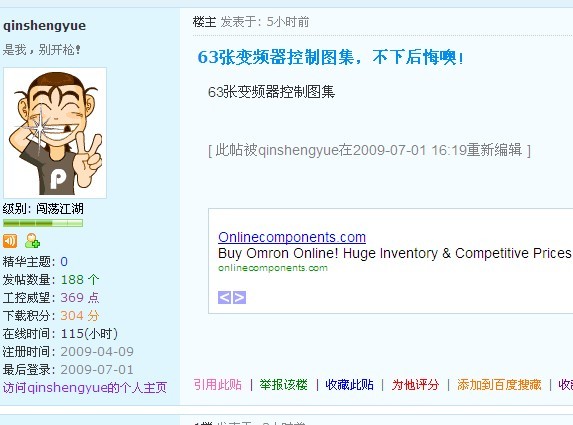573x425 pixels.
Task: Click the 精华主题 count 0
Action: [x=64, y=262]
